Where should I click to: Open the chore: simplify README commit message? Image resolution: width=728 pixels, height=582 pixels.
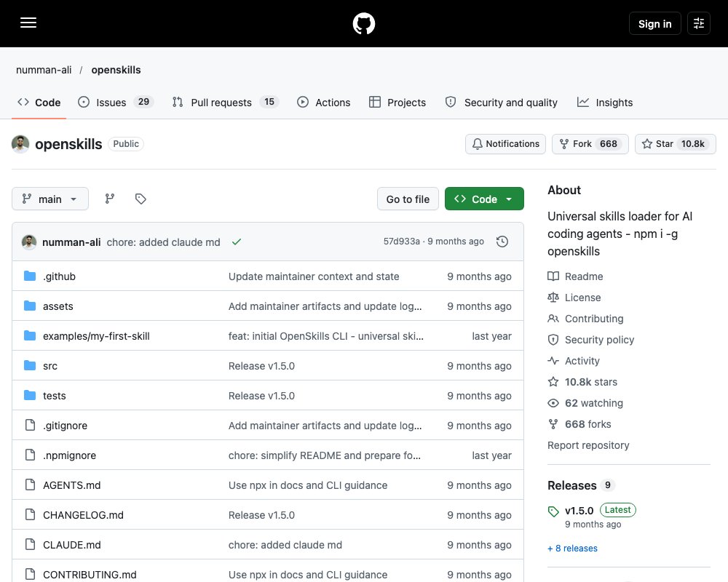[x=325, y=455]
